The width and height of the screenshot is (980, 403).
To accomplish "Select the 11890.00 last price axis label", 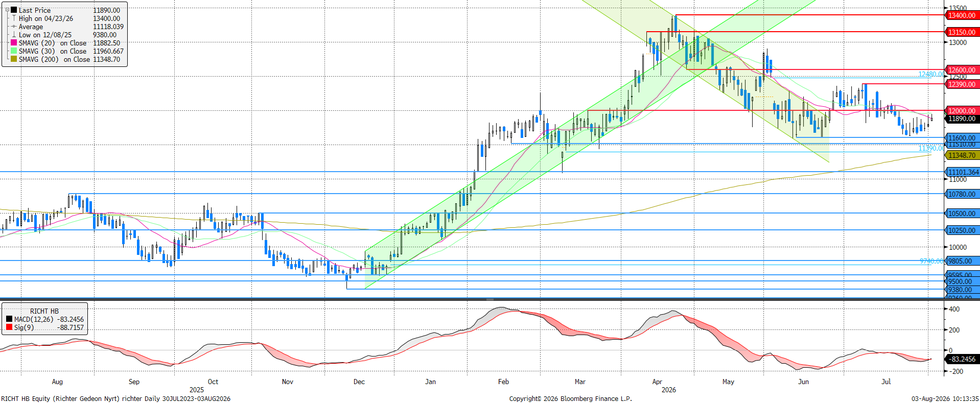I will [x=962, y=119].
